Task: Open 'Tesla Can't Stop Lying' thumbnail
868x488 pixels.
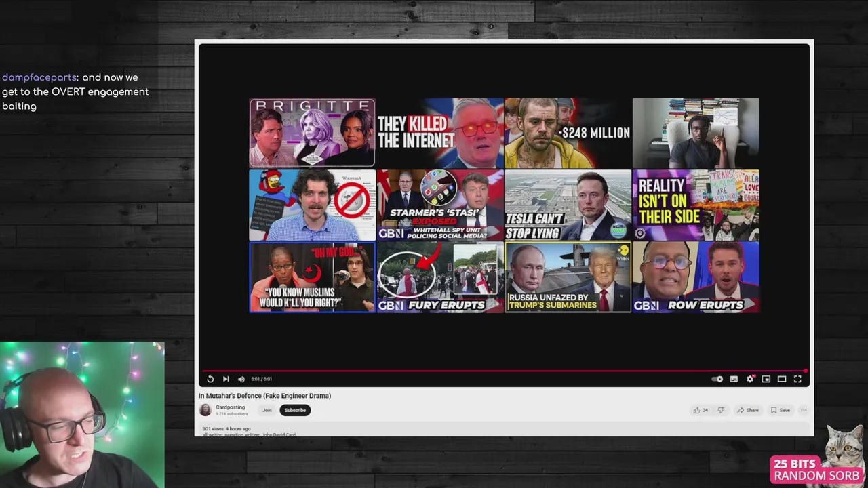Action: (x=568, y=205)
